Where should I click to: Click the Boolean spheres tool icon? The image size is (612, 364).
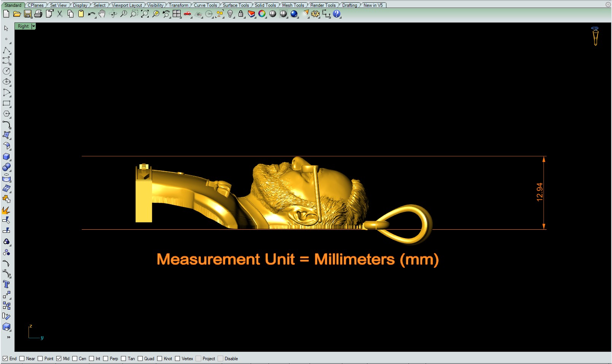6,167
